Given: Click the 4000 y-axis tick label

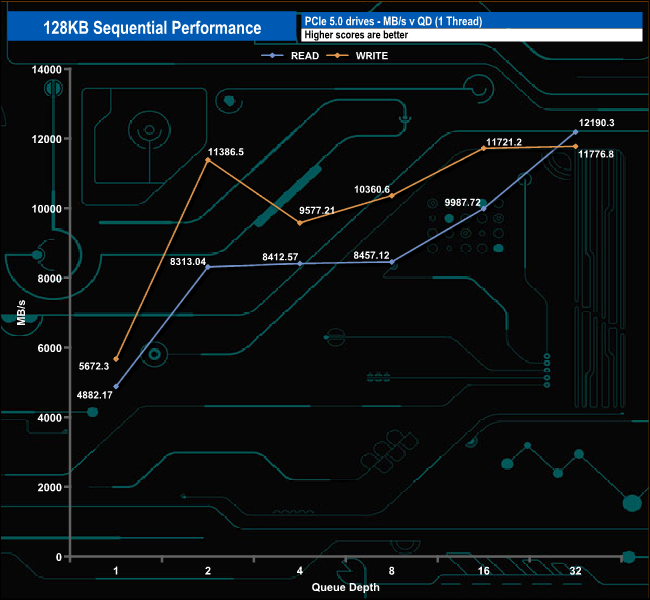Looking at the screenshot, I should (x=49, y=418).
